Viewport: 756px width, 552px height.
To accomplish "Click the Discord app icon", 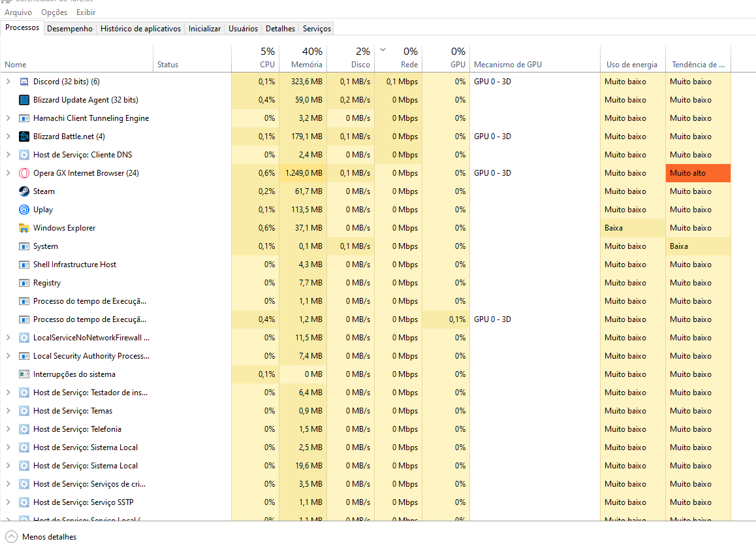I will pyautogui.click(x=24, y=82).
